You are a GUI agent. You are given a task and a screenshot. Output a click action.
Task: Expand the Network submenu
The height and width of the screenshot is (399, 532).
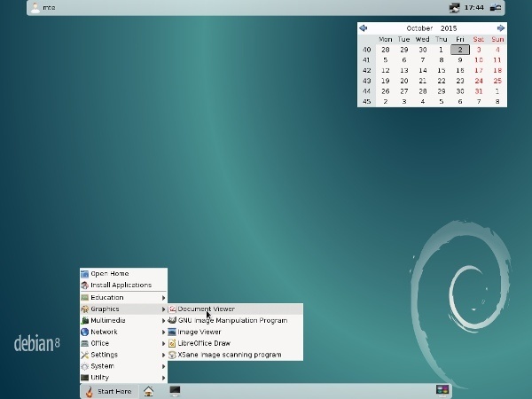click(123, 332)
